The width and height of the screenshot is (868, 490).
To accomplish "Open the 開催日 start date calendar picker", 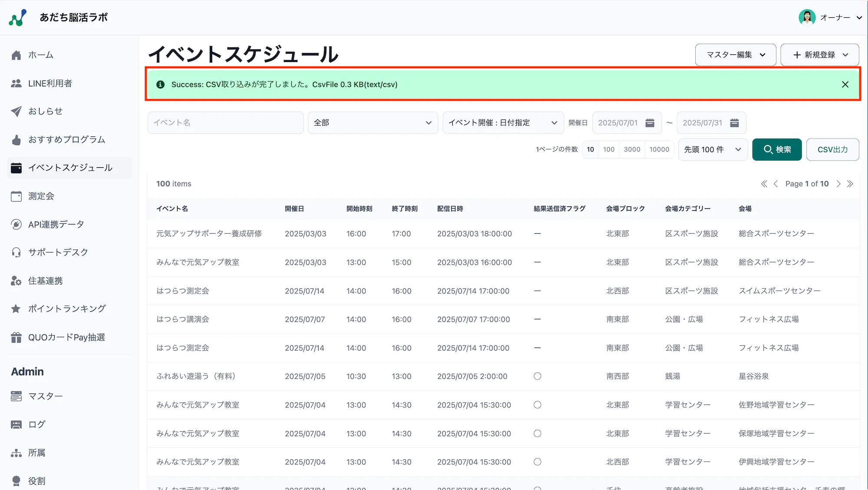I will click(x=649, y=122).
